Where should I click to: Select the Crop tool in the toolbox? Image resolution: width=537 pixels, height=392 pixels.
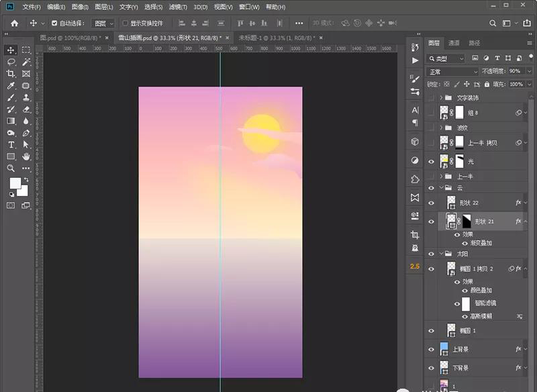pyautogui.click(x=11, y=74)
